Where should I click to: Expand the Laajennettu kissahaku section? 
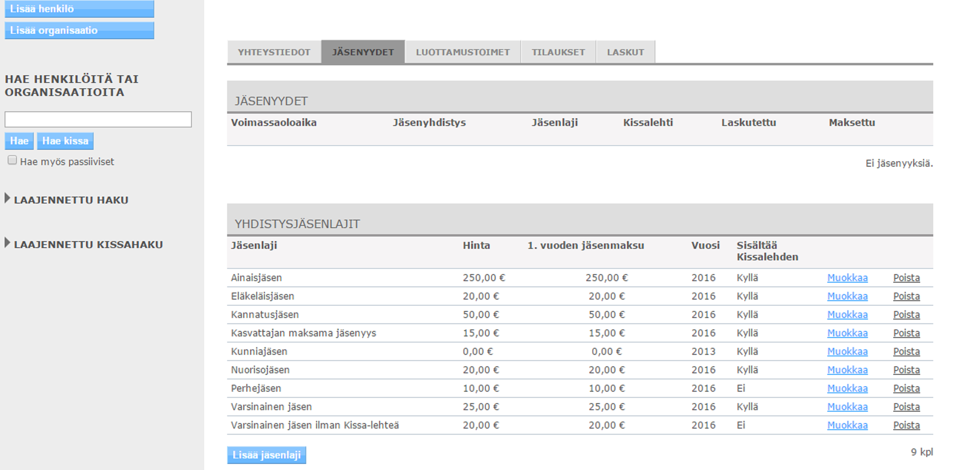(x=84, y=244)
